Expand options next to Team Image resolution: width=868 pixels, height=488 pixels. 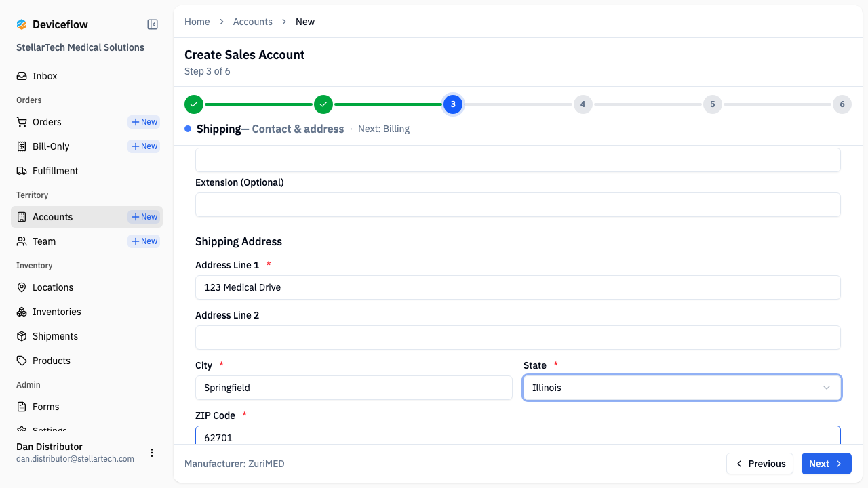tap(143, 241)
